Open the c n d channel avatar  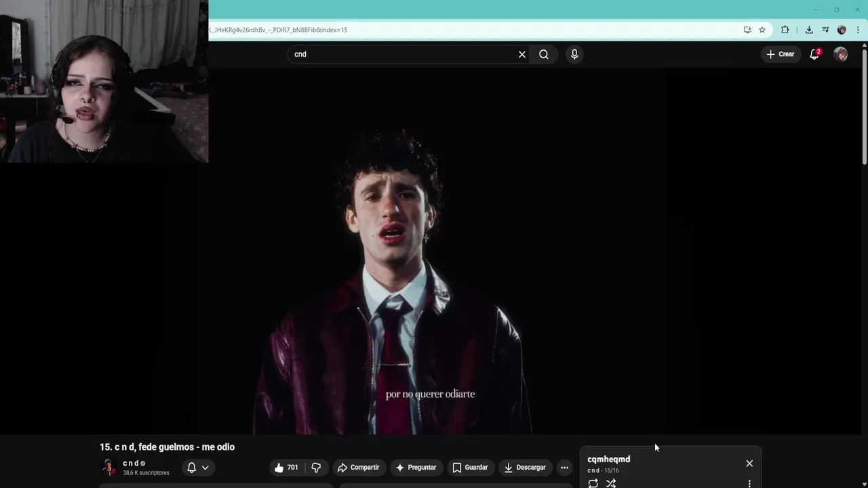(108, 467)
